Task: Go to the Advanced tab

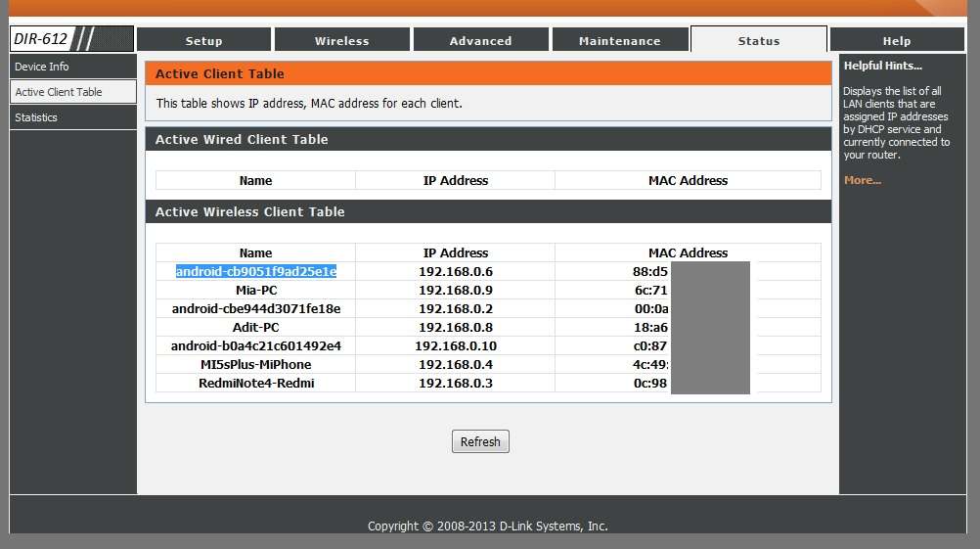Action: tap(480, 40)
